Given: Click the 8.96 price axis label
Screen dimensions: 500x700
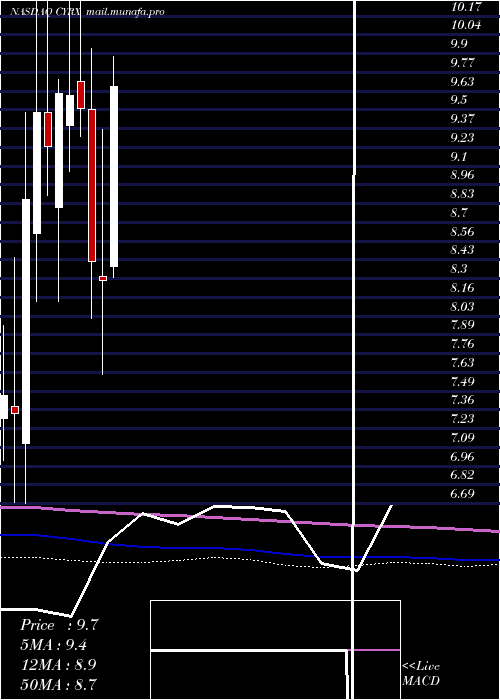Looking at the screenshot, I should (x=462, y=175).
